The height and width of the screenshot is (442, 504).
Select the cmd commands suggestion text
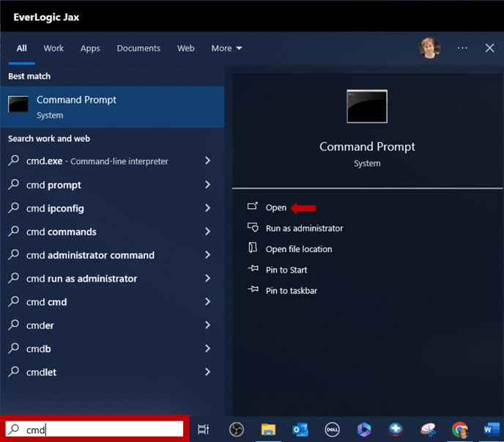pos(61,232)
